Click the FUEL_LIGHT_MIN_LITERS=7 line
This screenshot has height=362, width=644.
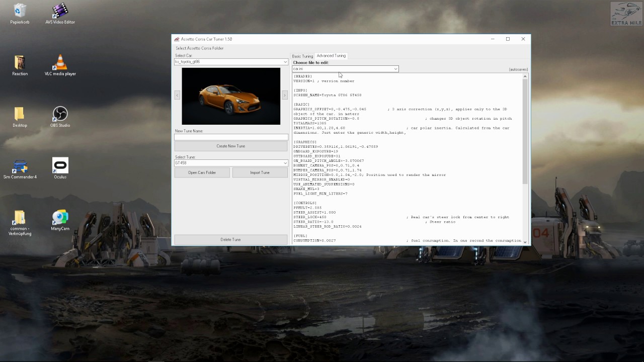point(320,194)
